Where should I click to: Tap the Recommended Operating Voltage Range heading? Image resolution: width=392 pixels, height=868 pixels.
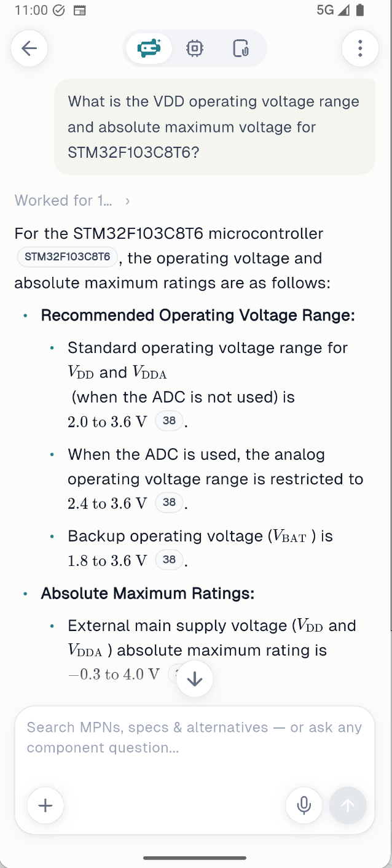[x=198, y=316]
